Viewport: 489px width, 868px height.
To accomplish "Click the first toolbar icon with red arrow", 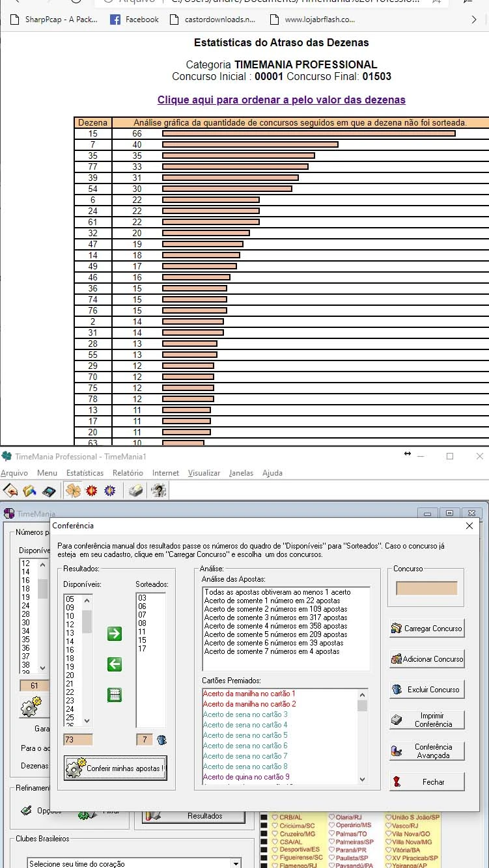I will (x=10, y=491).
